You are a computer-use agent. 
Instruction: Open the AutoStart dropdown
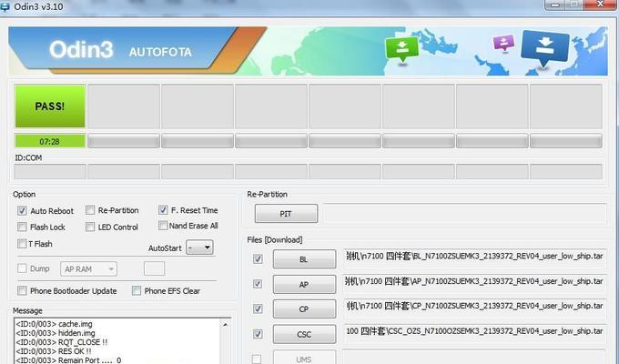click(199, 248)
